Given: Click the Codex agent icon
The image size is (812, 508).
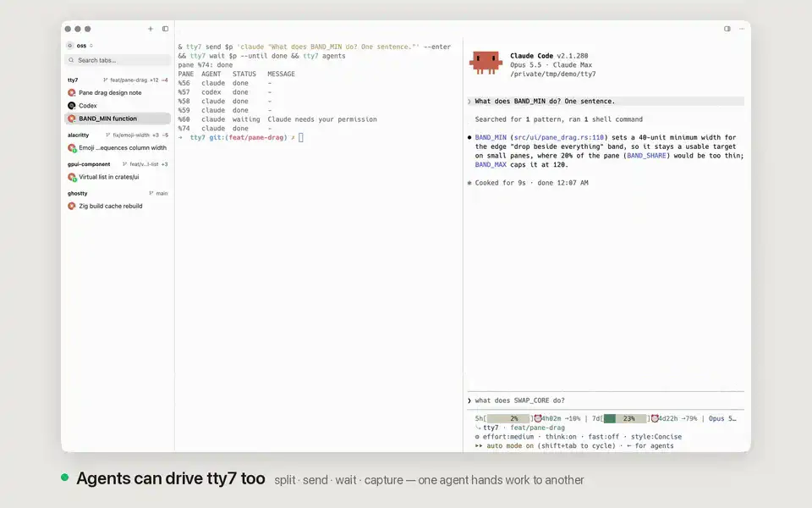Looking at the screenshot, I should [71, 106].
